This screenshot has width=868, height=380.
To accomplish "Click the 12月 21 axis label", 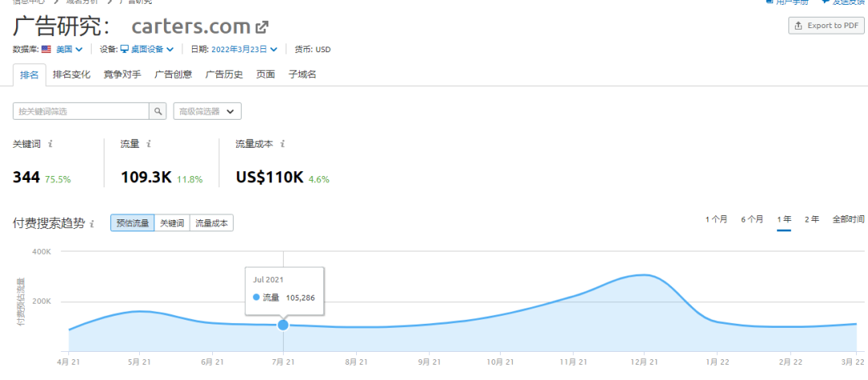I will [x=645, y=362].
